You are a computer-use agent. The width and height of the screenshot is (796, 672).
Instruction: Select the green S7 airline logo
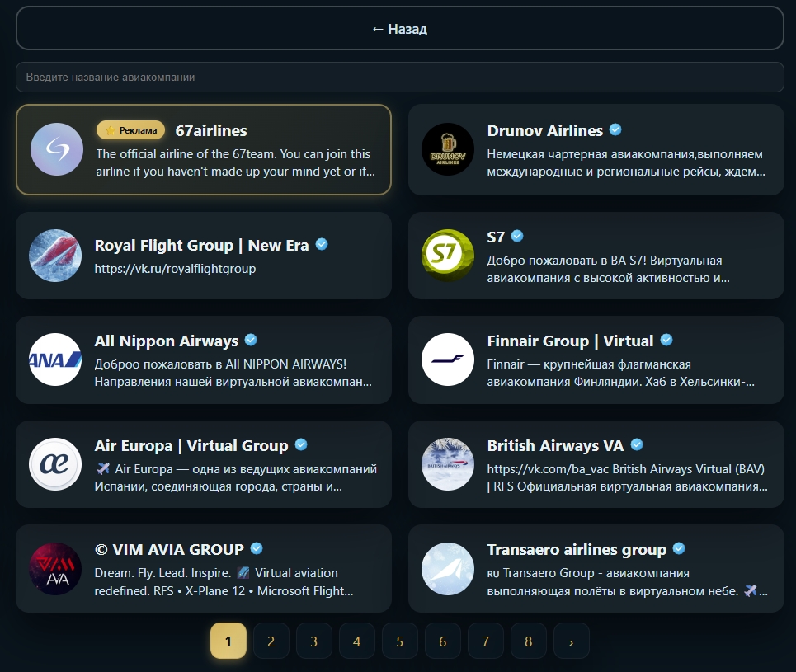(x=448, y=256)
